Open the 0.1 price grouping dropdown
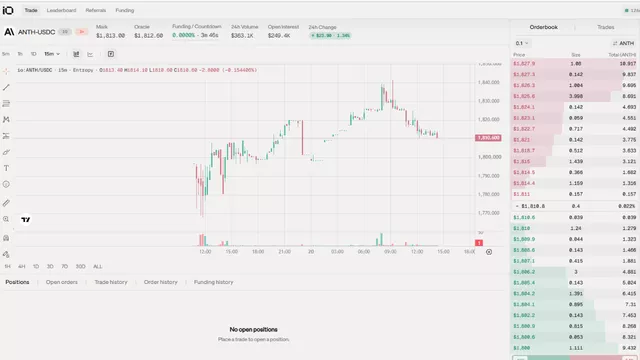640x360 pixels. 522,43
